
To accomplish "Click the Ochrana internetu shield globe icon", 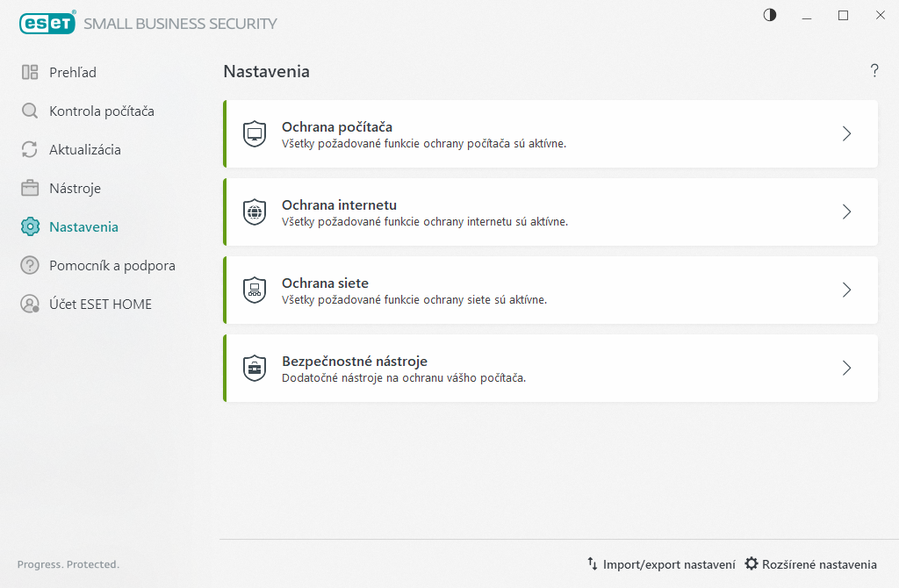I will (x=255, y=212).
